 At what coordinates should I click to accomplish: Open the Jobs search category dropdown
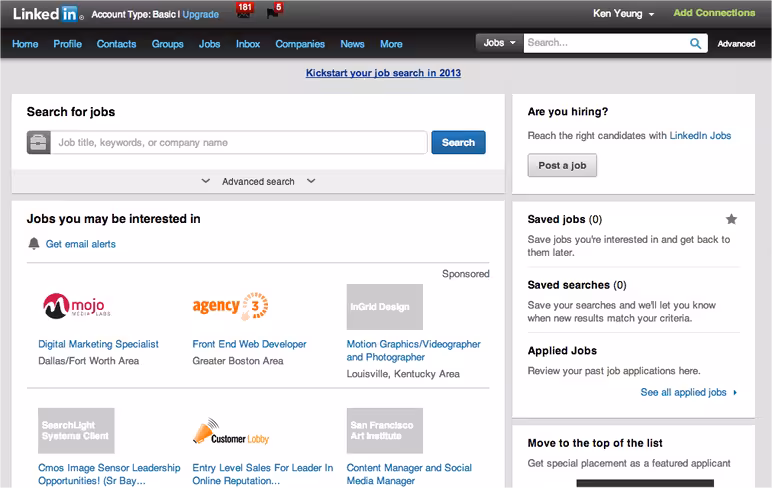[499, 43]
